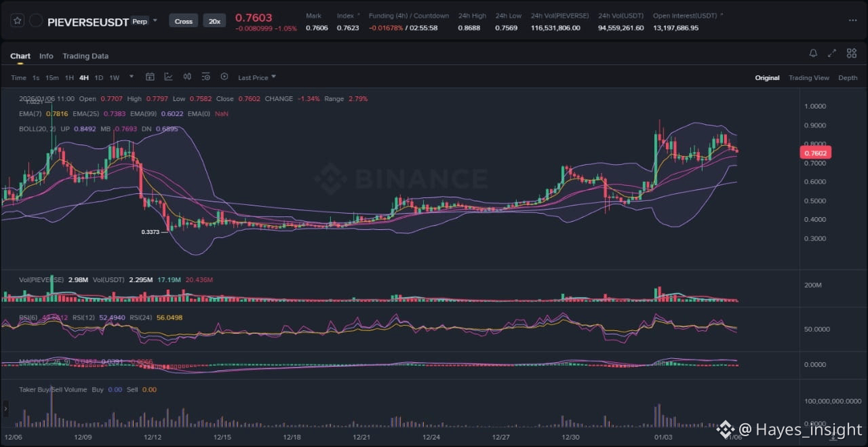Switch to Trading View chart
This screenshot has height=447, width=868.
point(809,77)
